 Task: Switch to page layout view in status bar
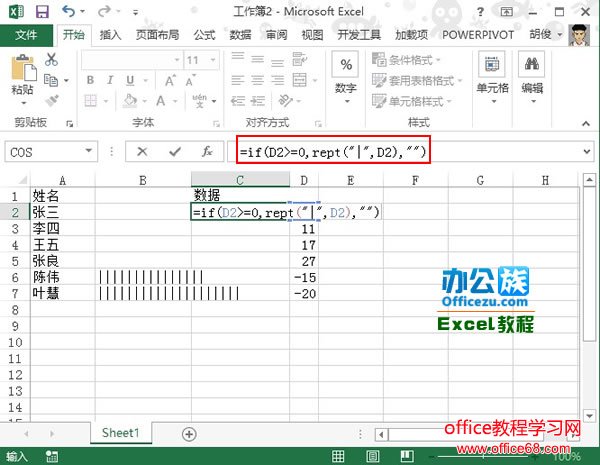(372, 456)
